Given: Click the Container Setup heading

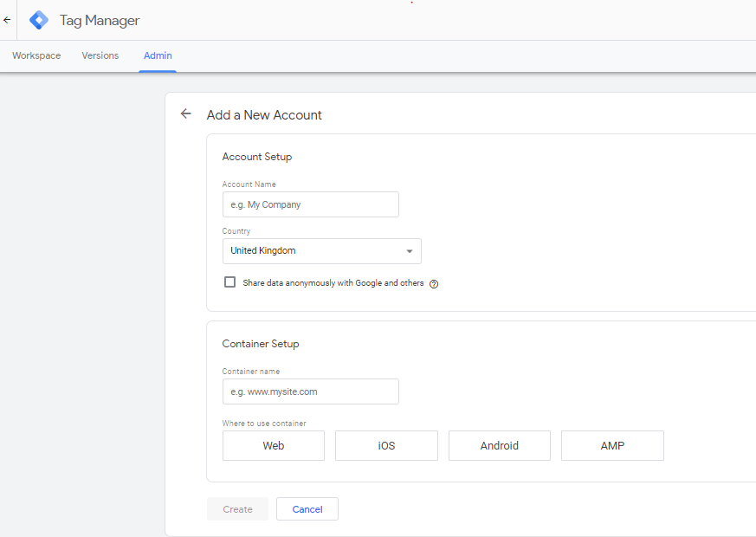Looking at the screenshot, I should coord(261,344).
